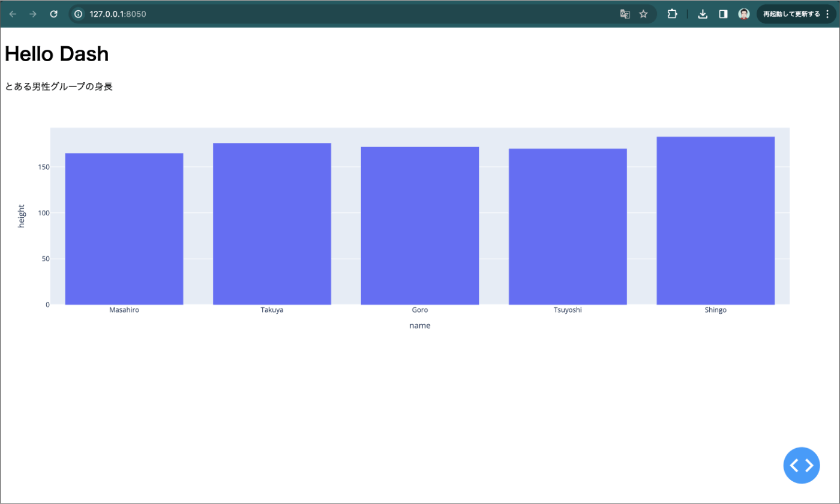Click the browser forward arrow
The width and height of the screenshot is (840, 504).
[x=33, y=14]
